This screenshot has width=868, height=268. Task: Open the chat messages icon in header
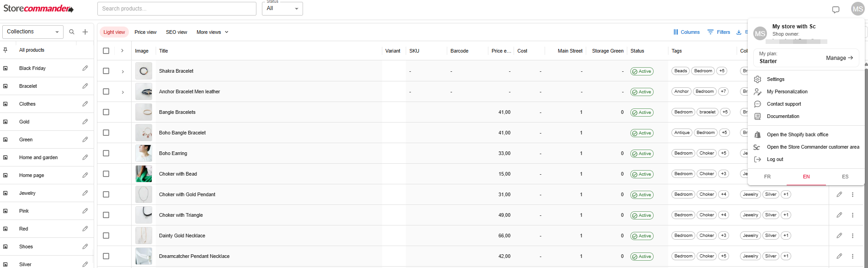click(836, 10)
